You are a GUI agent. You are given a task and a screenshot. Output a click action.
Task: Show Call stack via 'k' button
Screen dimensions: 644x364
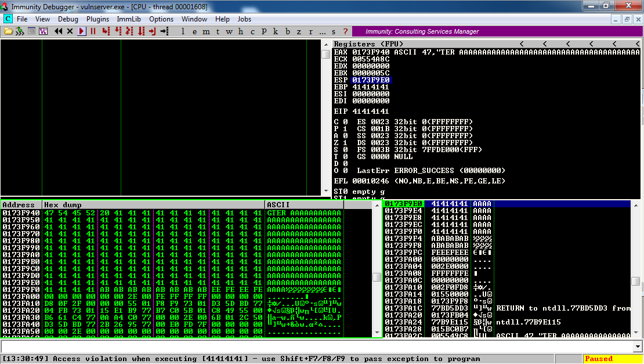tap(276, 31)
